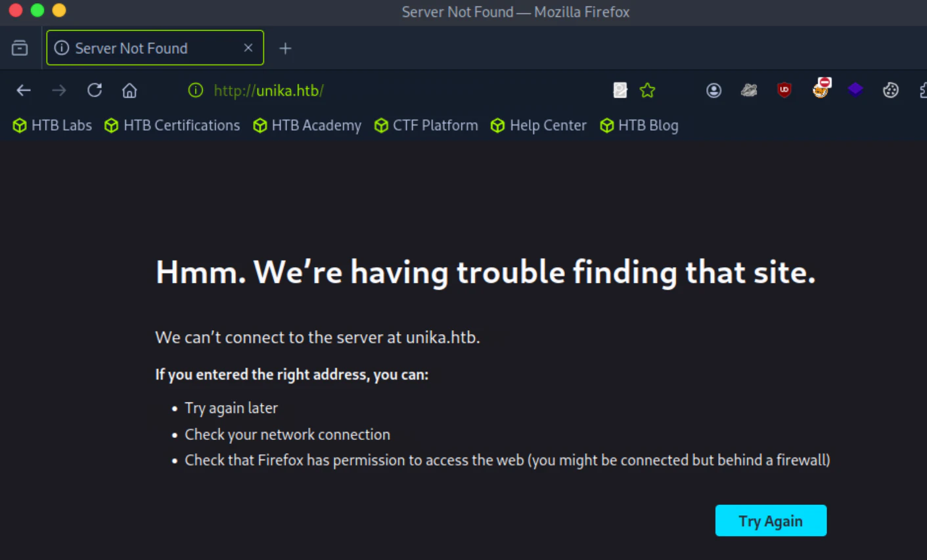Click the red window close button
Viewport: 927px width, 560px height.
(x=16, y=11)
